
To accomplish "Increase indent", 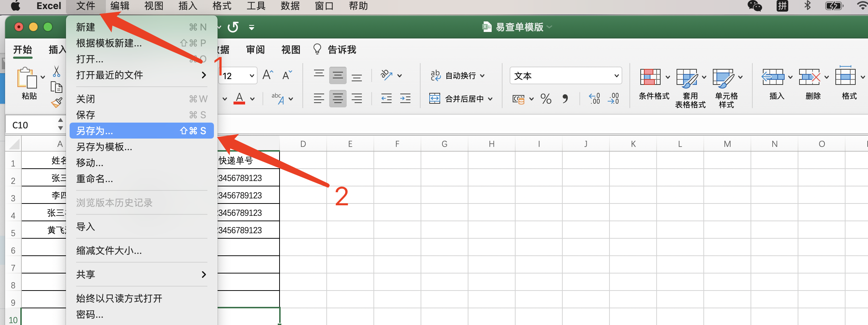I will [x=405, y=98].
